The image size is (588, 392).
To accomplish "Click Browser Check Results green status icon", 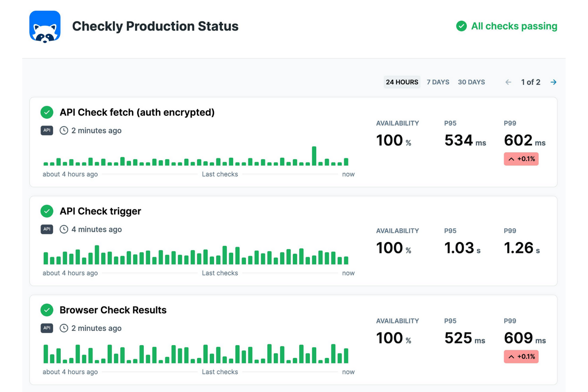I will click(47, 310).
